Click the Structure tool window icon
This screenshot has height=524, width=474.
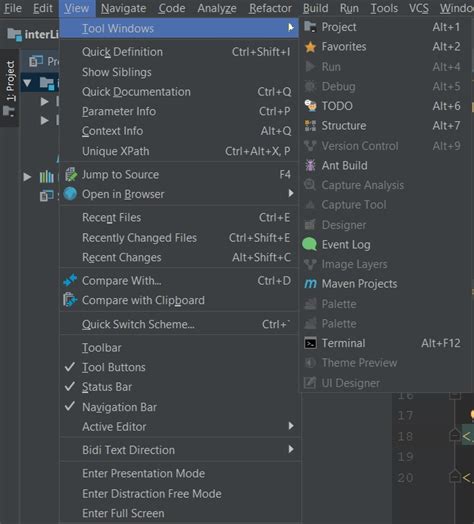click(x=311, y=126)
